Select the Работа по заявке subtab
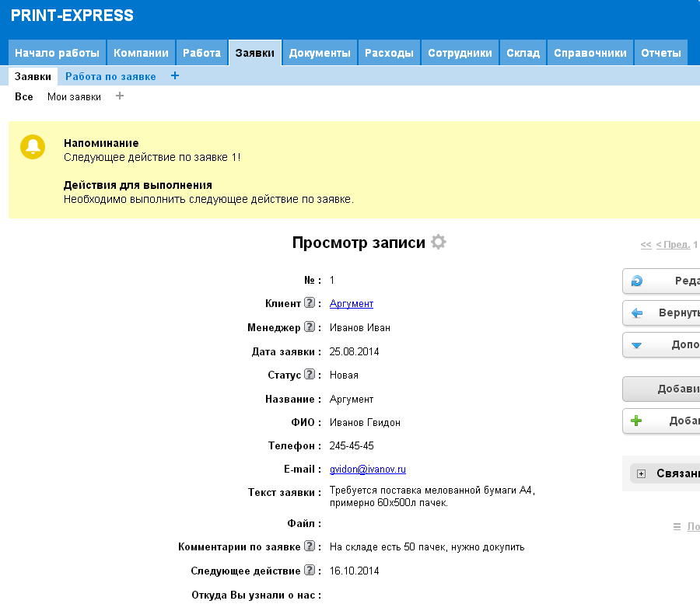Viewport: 700px width, 611px height. click(110, 76)
